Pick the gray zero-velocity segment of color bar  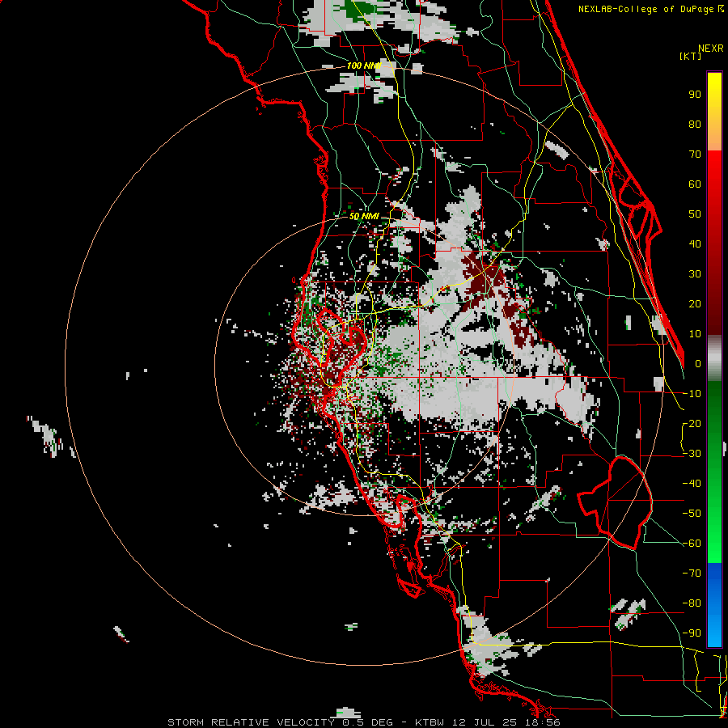coord(714,358)
